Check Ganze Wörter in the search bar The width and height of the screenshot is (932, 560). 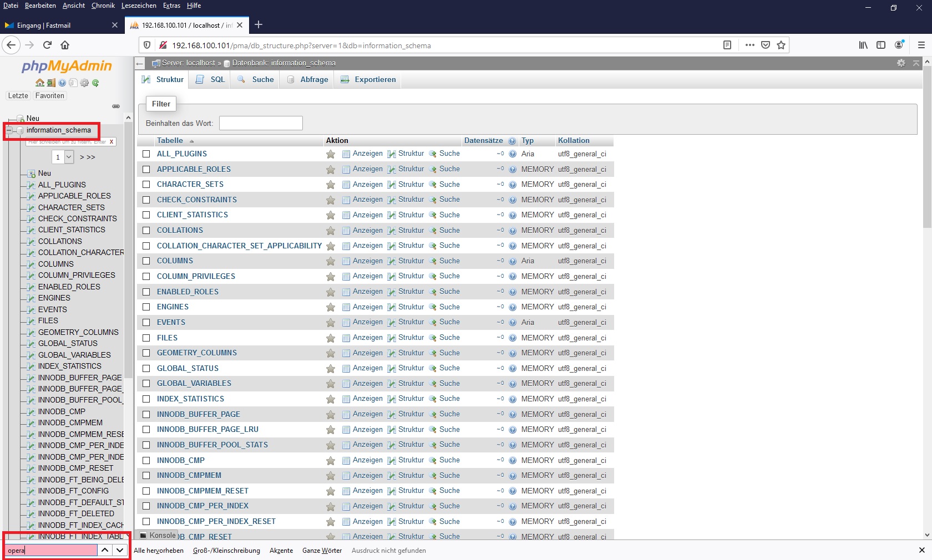coord(322,551)
